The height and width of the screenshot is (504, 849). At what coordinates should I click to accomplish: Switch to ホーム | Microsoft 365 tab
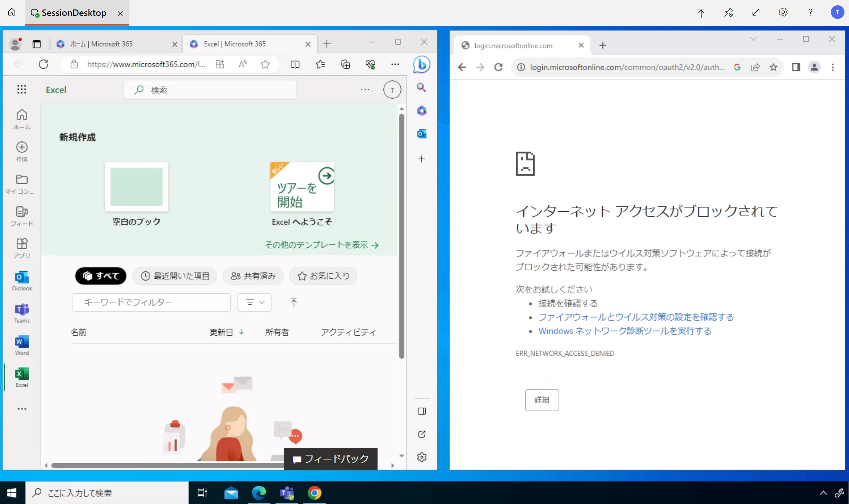[x=116, y=44]
